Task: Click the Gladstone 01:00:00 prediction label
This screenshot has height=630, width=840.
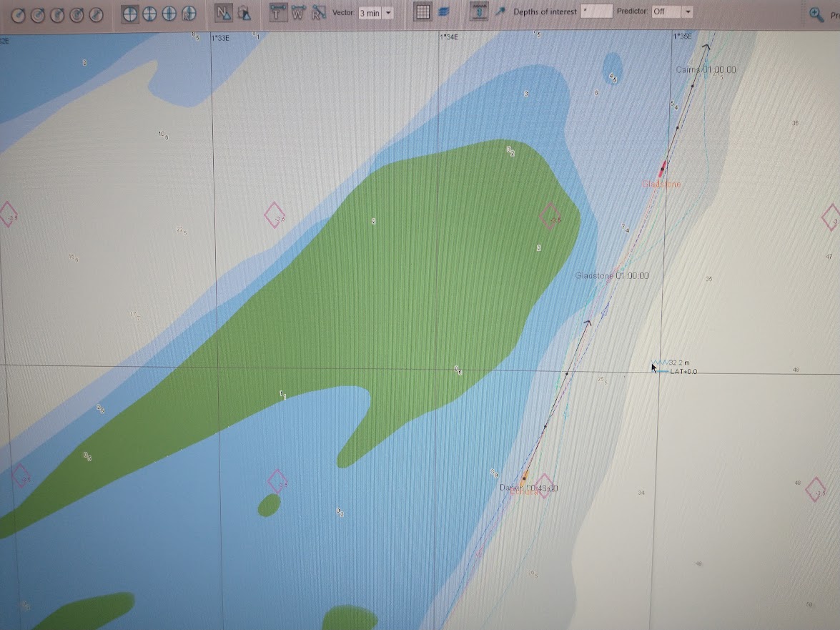Action: (x=612, y=275)
